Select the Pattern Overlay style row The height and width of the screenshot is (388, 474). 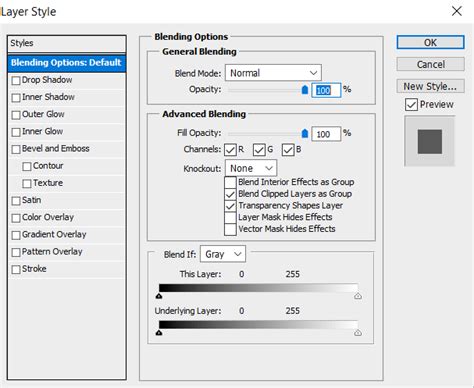coord(66,252)
